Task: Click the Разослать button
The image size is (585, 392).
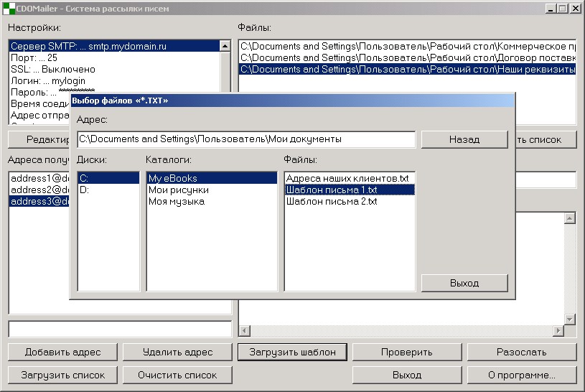Action: pos(522,352)
